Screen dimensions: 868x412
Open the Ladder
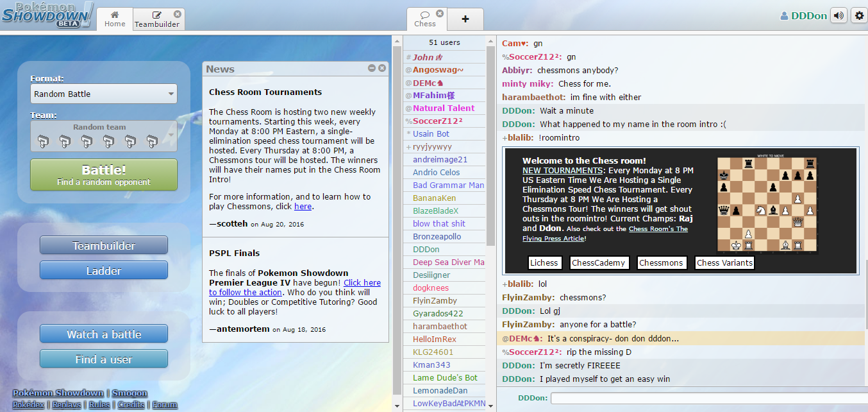(x=104, y=271)
